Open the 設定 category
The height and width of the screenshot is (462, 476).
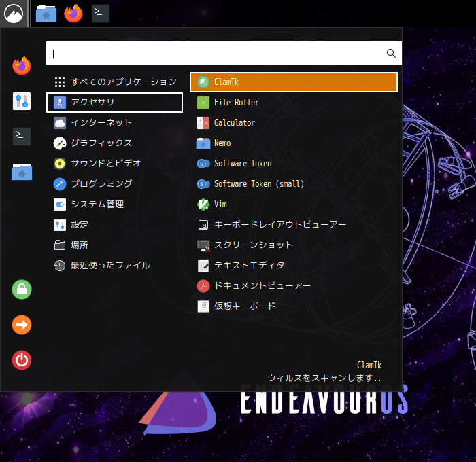click(114, 225)
